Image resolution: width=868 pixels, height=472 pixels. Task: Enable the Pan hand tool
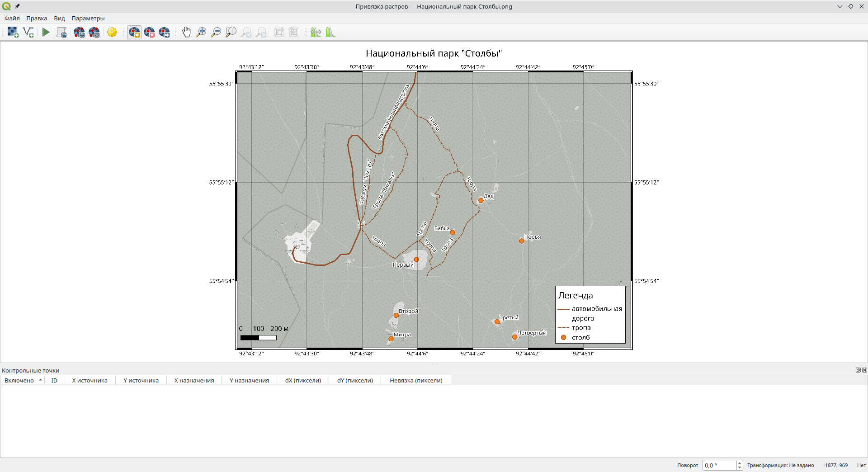(186, 32)
